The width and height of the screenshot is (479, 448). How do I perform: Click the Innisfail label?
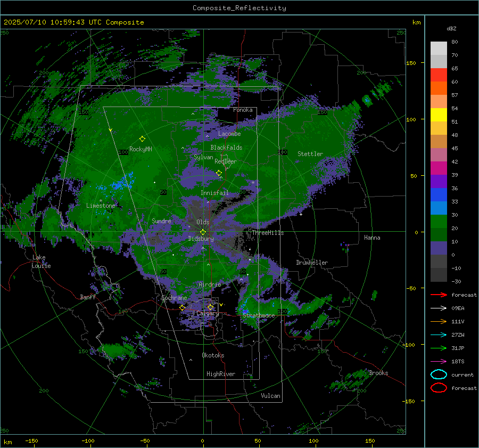pos(214,193)
